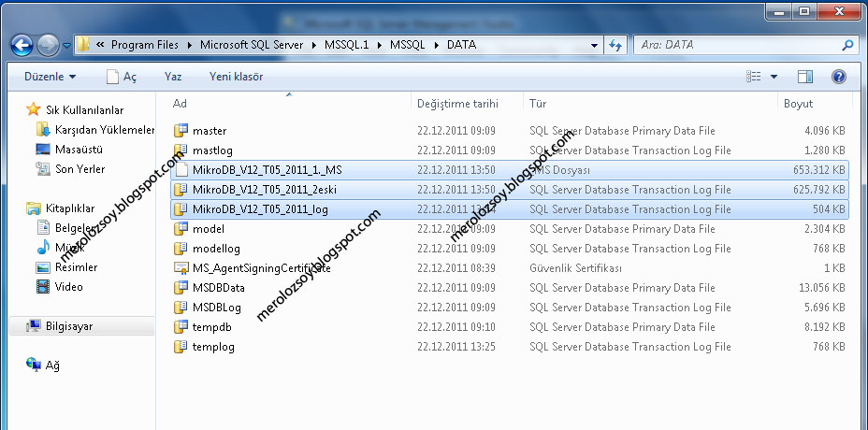Click the '8.192 KB' size cell

(825, 327)
